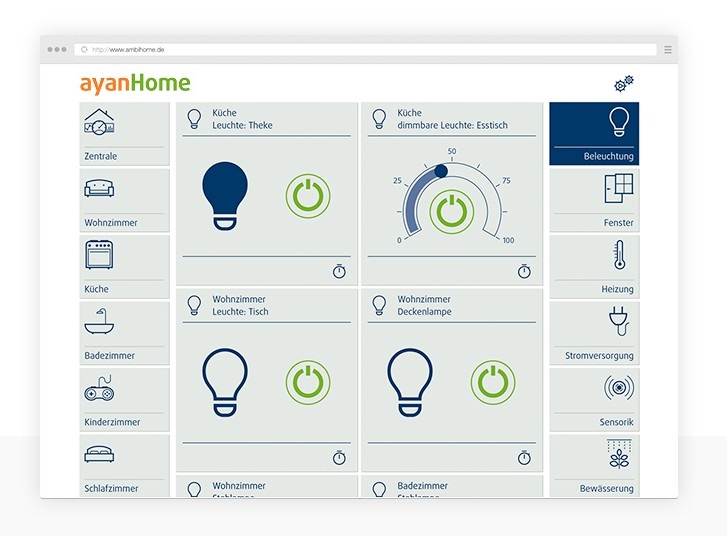Click the filled bulb of Leuchte: Theke
727x536 pixels.
point(225,196)
